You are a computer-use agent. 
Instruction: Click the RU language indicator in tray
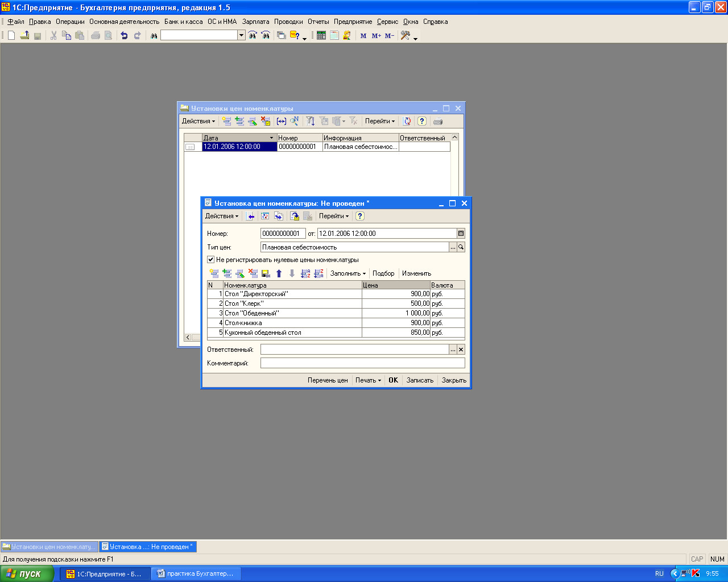(659, 574)
